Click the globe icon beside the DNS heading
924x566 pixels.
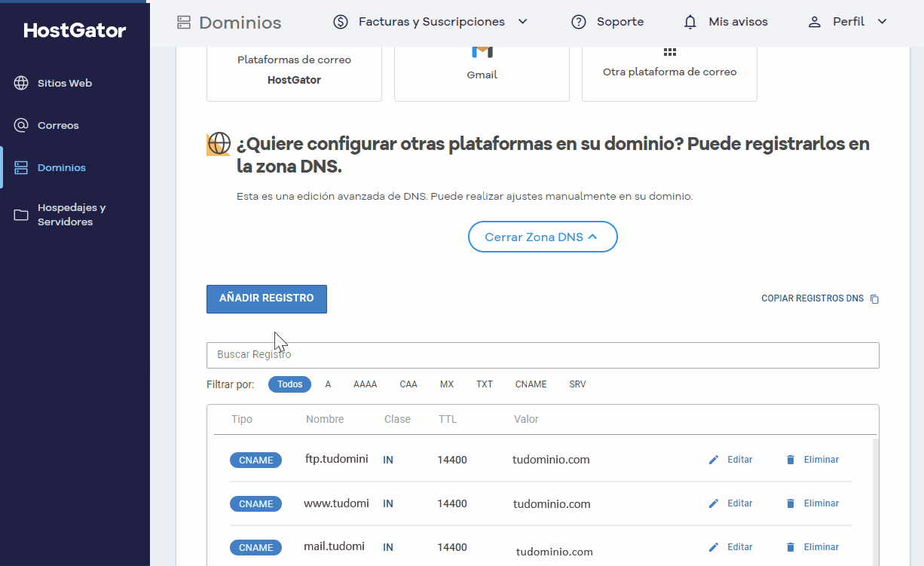(x=218, y=144)
